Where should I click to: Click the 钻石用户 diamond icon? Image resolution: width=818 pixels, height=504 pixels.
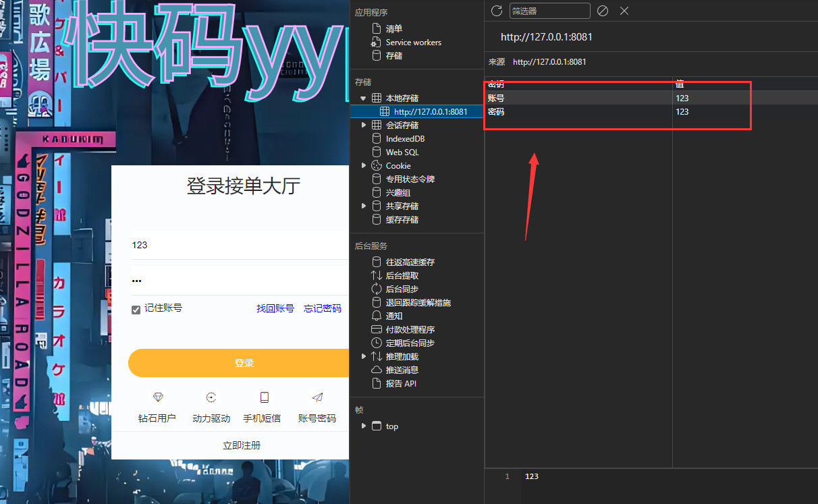158,397
